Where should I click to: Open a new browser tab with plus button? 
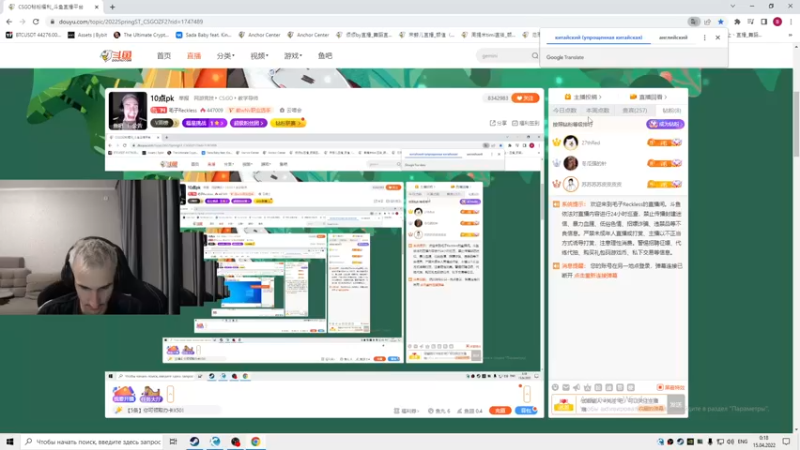coord(112,7)
